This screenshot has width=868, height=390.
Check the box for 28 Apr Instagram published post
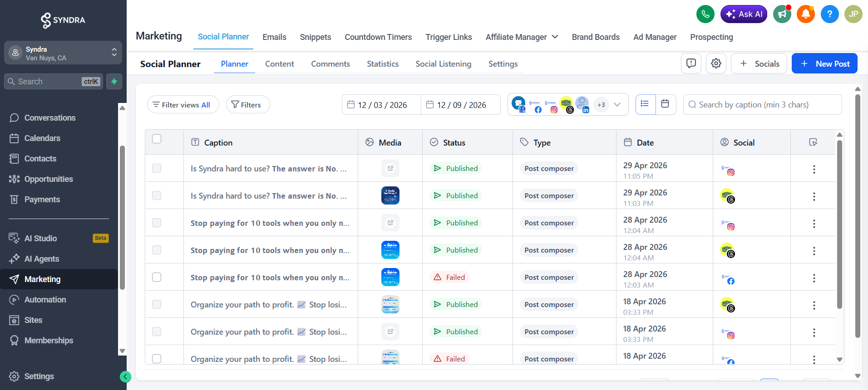click(x=157, y=223)
